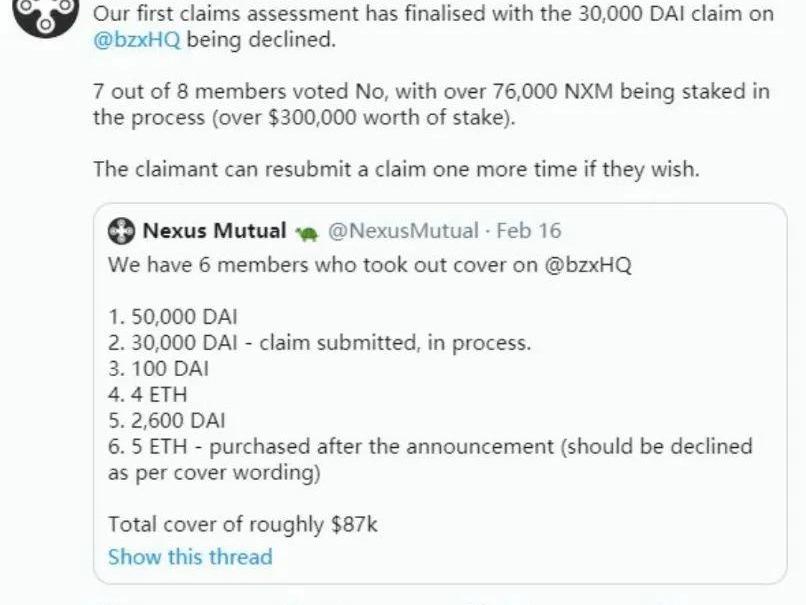Viewport: 806px width, 605px height.
Task: Click the Feb 16 timestamp
Action: coord(529,231)
